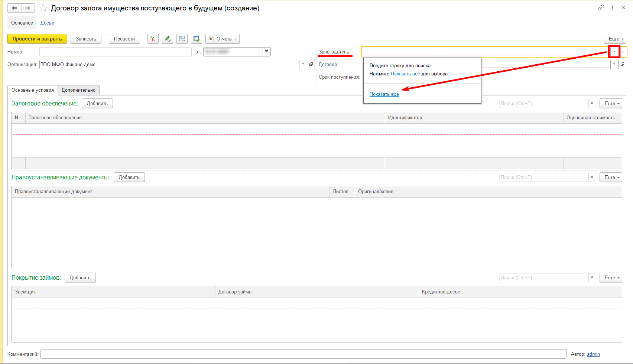This screenshot has width=633, height=364.
Task: Click the Заемщик column header
Action: [x=113, y=292]
